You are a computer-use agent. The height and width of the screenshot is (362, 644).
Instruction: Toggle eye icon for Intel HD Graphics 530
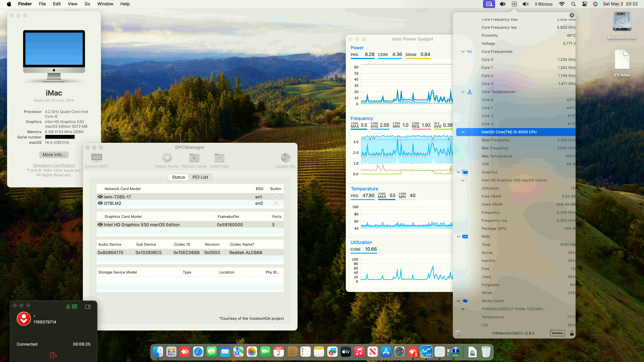point(100,224)
